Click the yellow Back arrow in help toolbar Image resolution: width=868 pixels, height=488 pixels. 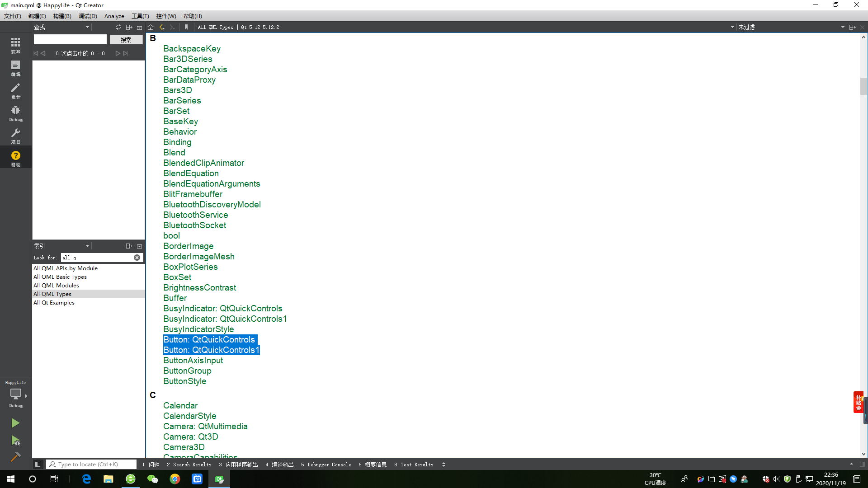pos(162,27)
